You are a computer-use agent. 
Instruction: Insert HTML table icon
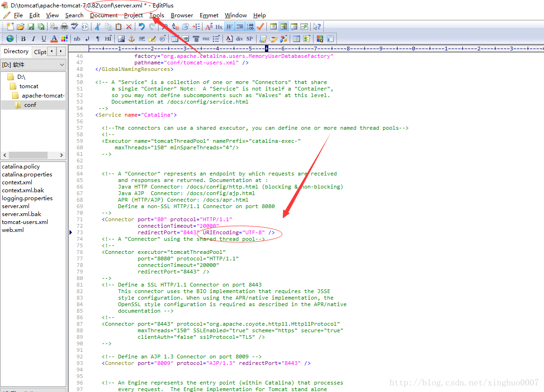tap(175, 39)
